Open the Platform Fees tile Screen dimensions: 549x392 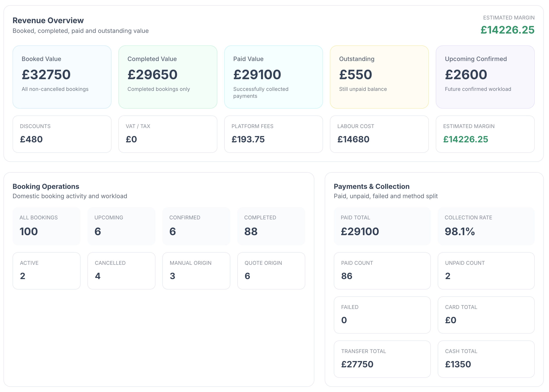click(273, 134)
